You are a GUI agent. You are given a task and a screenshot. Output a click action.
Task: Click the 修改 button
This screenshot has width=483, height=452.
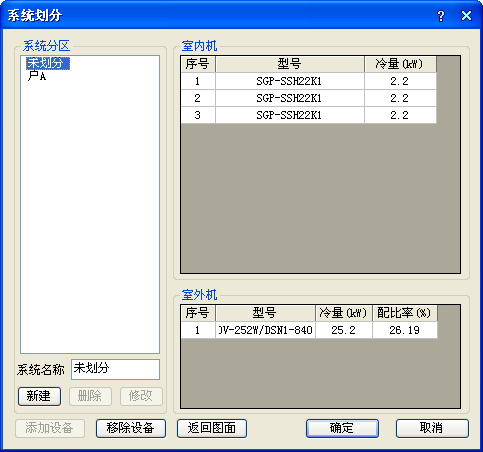tap(141, 396)
